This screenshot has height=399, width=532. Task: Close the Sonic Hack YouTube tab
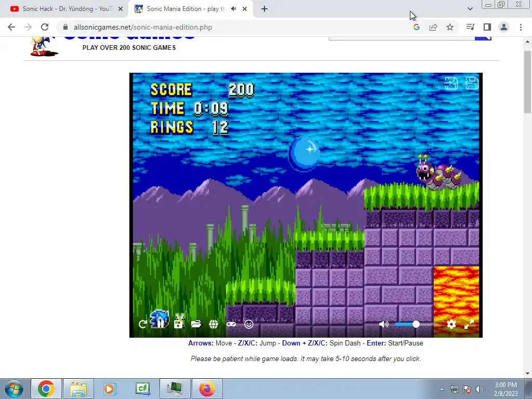click(121, 9)
